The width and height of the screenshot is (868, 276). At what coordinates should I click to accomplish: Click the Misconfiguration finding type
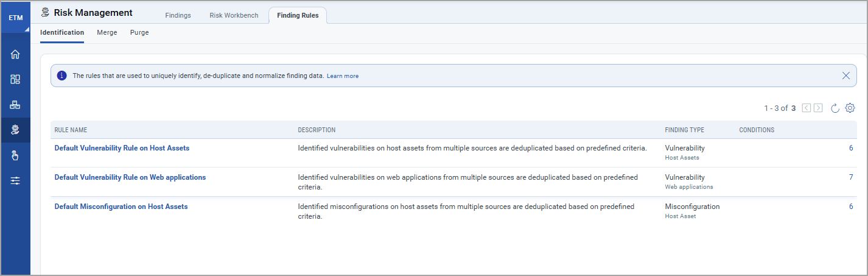[692, 207]
